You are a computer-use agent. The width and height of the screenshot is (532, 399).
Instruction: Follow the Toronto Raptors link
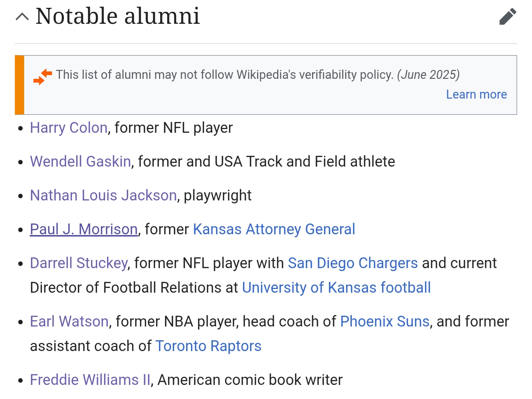[208, 346]
